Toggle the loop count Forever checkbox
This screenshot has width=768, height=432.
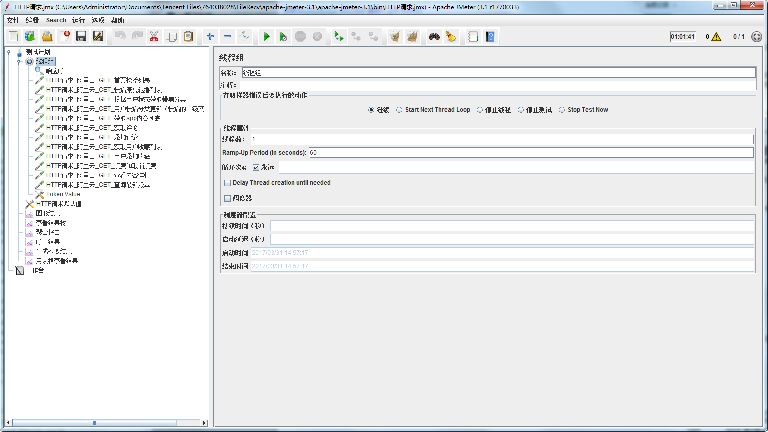(256, 167)
